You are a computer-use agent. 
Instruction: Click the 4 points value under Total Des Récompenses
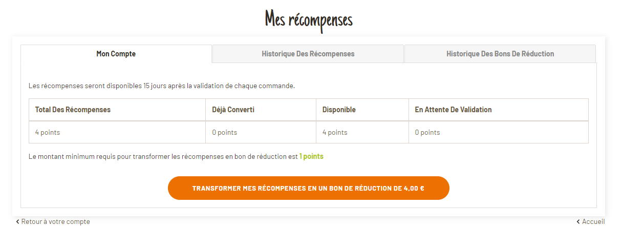click(48, 132)
